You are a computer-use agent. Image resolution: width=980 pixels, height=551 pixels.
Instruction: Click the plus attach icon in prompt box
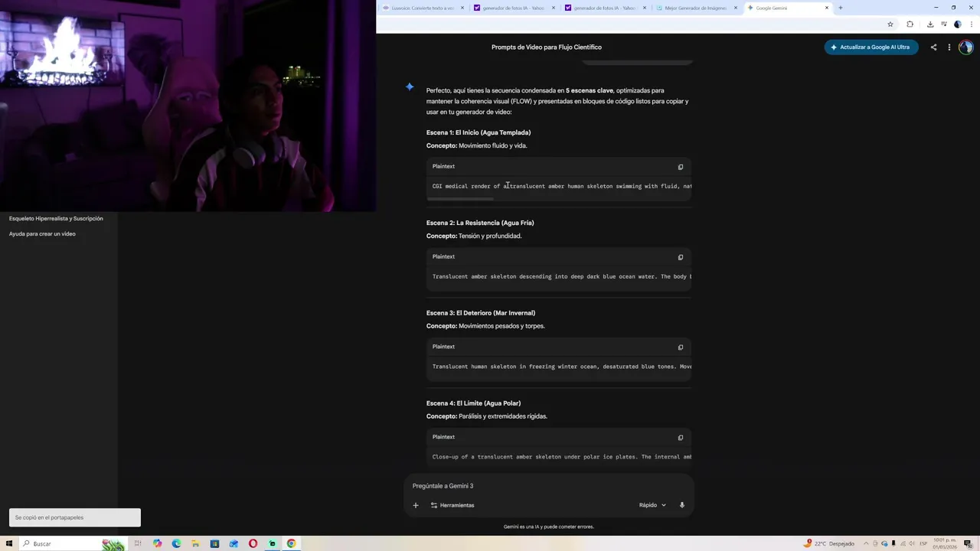416,505
